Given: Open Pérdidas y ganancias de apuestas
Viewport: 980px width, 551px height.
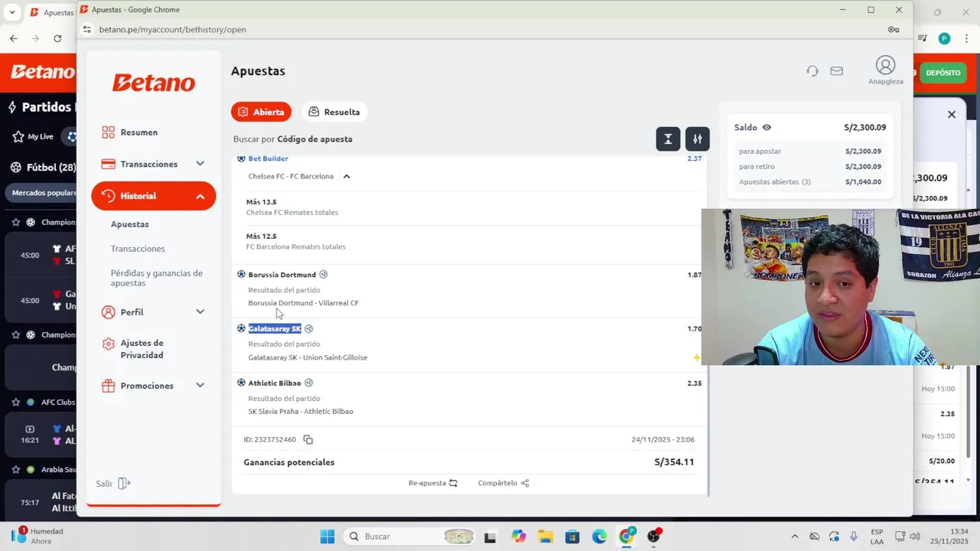Looking at the screenshot, I should click(156, 278).
